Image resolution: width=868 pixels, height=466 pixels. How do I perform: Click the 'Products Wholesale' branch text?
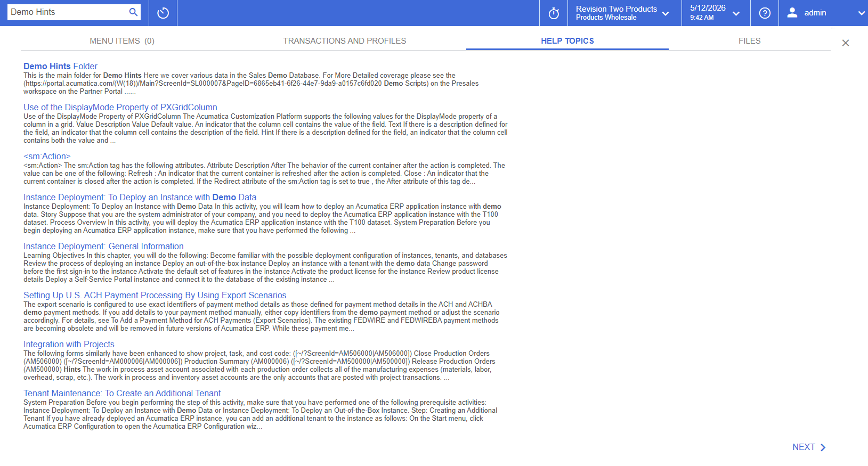click(606, 18)
